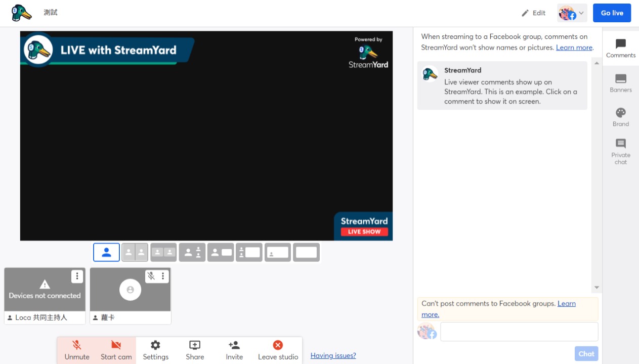Screen dimensions: 639x364
Task: Click muted microphone icon on 蘿卡 tile
Action: pyautogui.click(x=151, y=276)
